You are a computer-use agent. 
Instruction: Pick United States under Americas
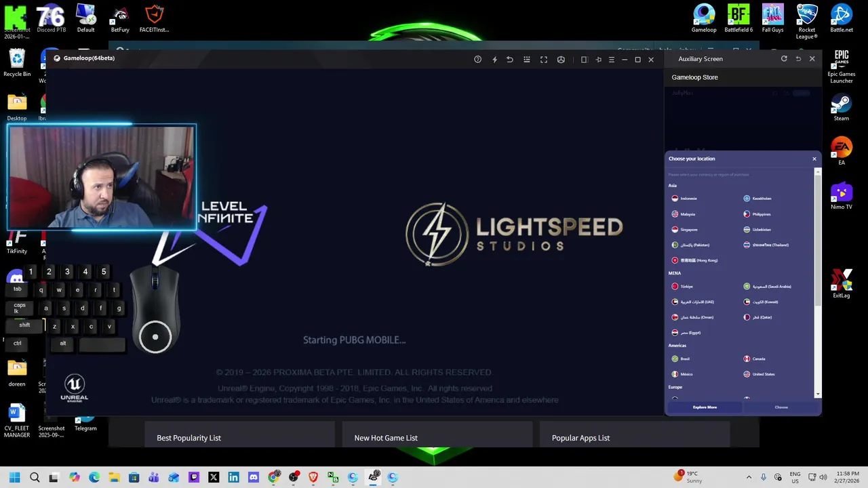[x=759, y=374]
